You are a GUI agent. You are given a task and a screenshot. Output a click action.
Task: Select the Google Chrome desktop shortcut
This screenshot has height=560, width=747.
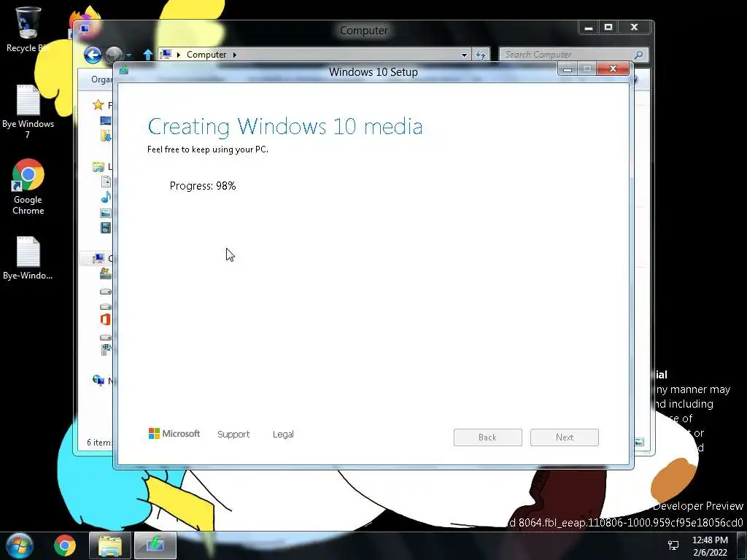click(28, 187)
